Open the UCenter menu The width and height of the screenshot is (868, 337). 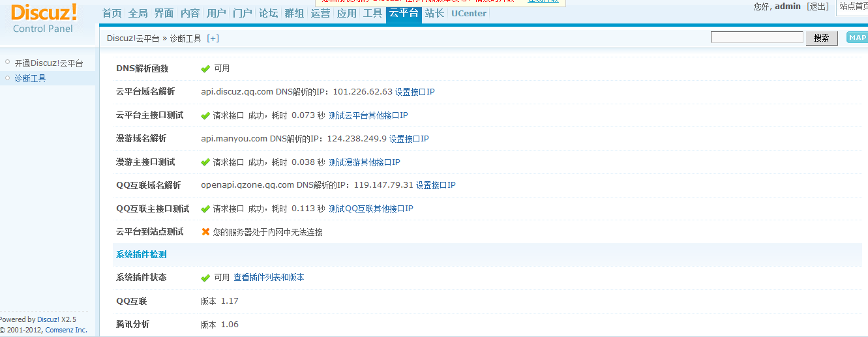tap(469, 13)
